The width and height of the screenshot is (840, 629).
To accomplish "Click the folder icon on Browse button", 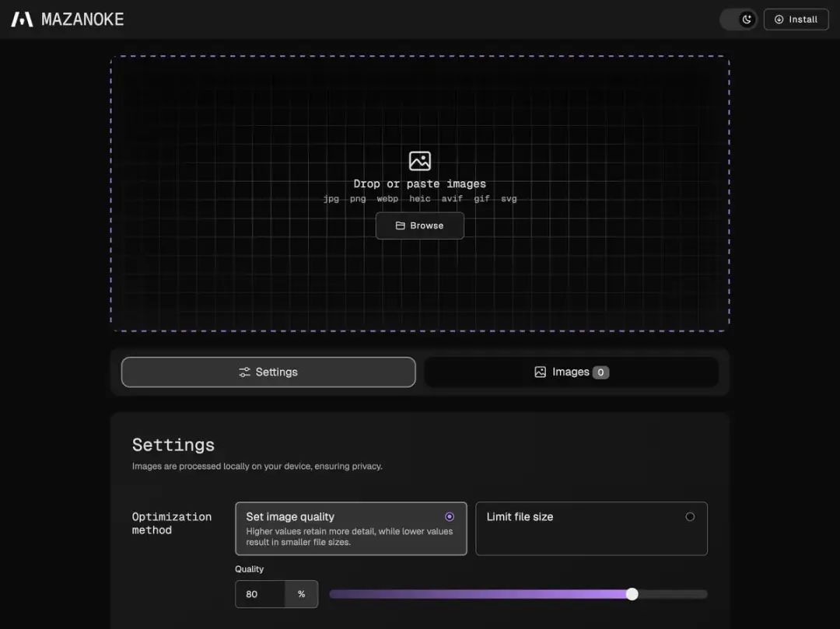I will (x=401, y=225).
